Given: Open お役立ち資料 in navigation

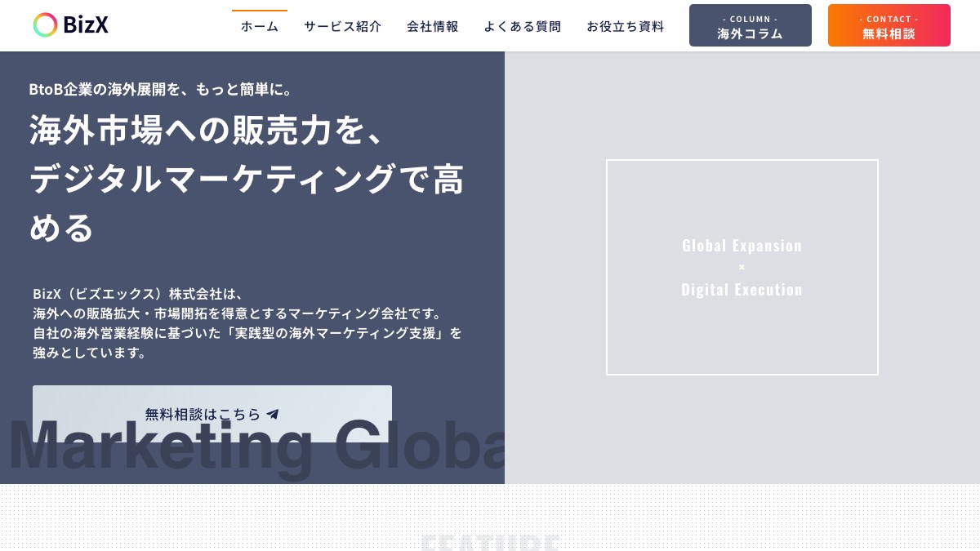Looking at the screenshot, I should (626, 26).
